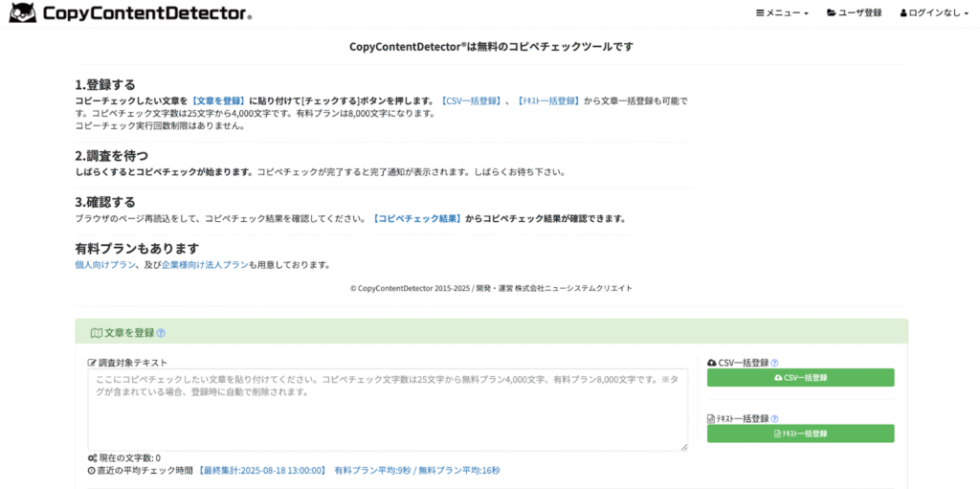Click the 有料プランもあります heading
Screen dimensions: 980x489
[x=137, y=249]
